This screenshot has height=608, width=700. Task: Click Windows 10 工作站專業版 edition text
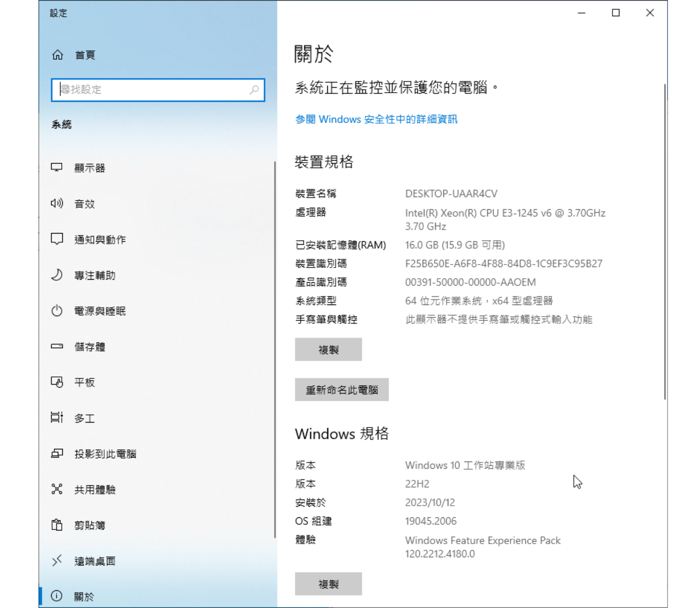point(465,465)
